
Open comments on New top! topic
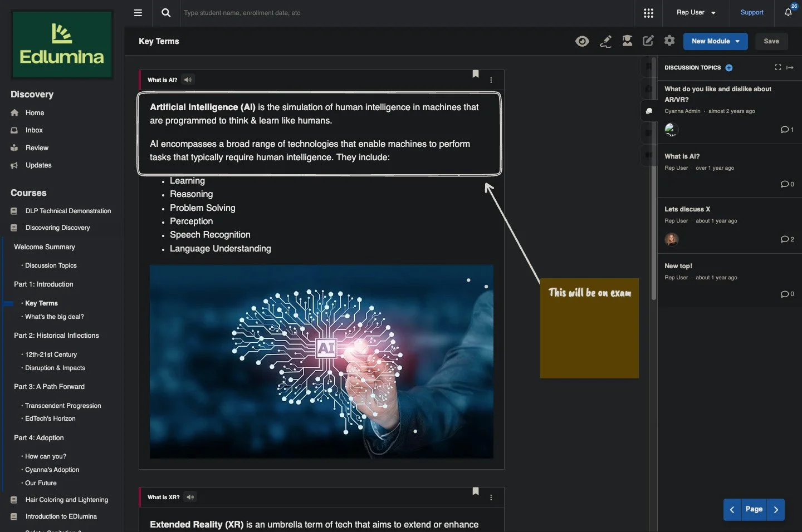pyautogui.click(x=787, y=294)
